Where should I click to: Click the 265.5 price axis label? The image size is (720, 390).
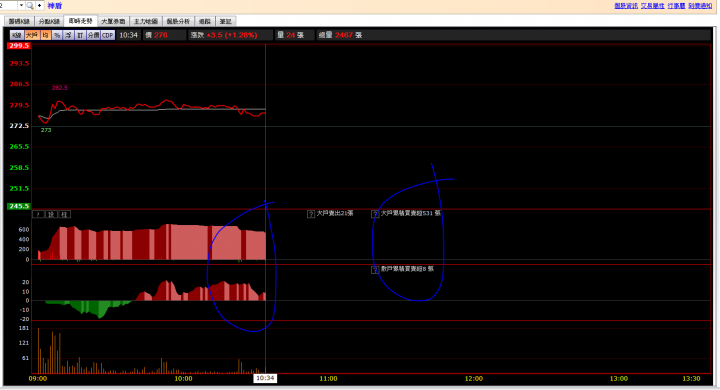(x=19, y=147)
